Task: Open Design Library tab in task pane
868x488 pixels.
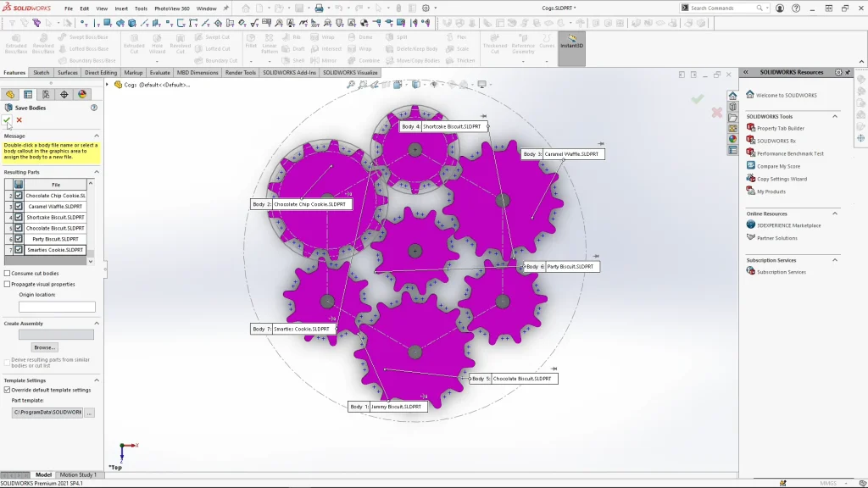Action: [733, 107]
